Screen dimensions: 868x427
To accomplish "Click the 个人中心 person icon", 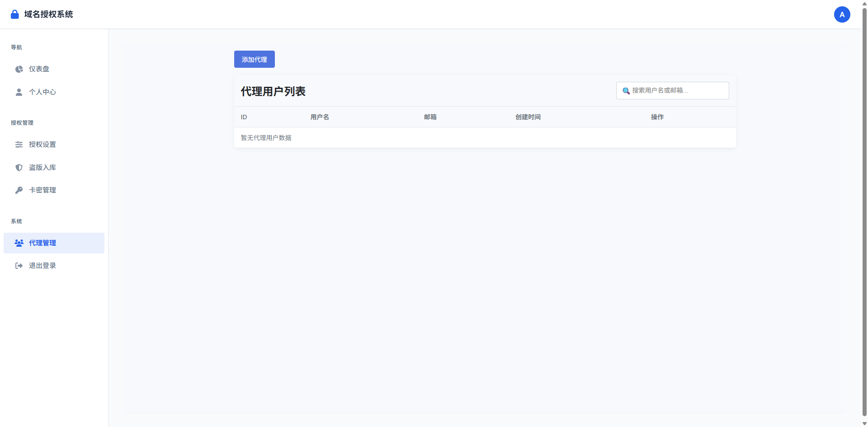I will 19,92.
